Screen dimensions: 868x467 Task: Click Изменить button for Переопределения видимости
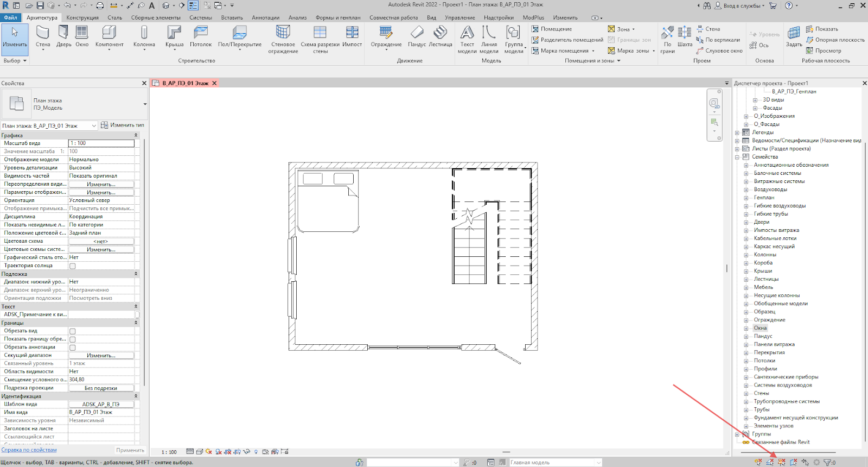click(101, 185)
